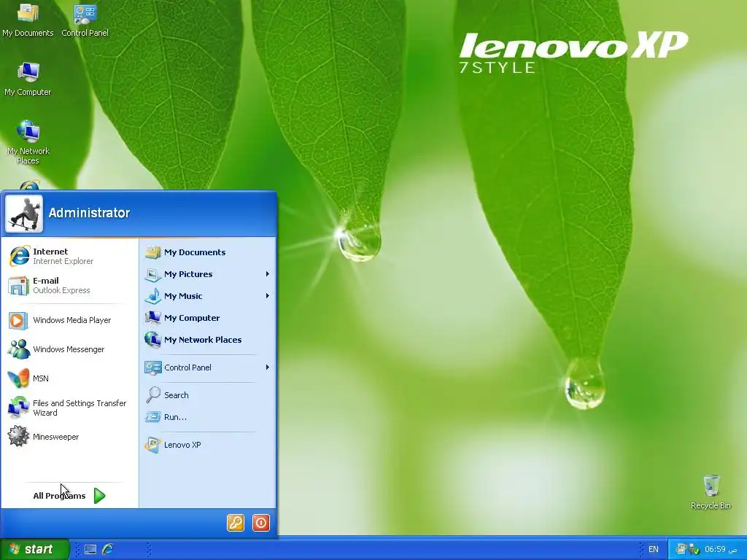Open My Documents desktop icon
The image size is (747, 560).
point(28,20)
